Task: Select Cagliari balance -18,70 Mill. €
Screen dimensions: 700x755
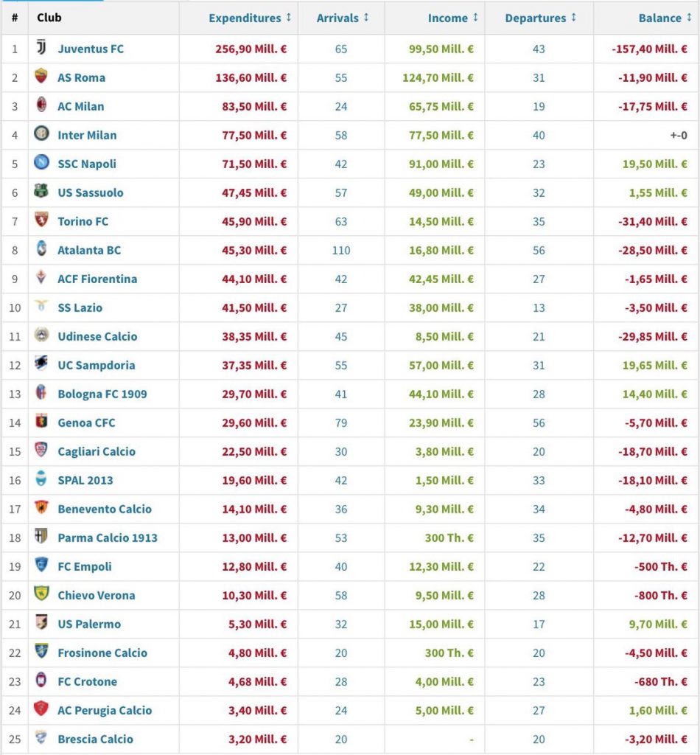Action: click(653, 452)
